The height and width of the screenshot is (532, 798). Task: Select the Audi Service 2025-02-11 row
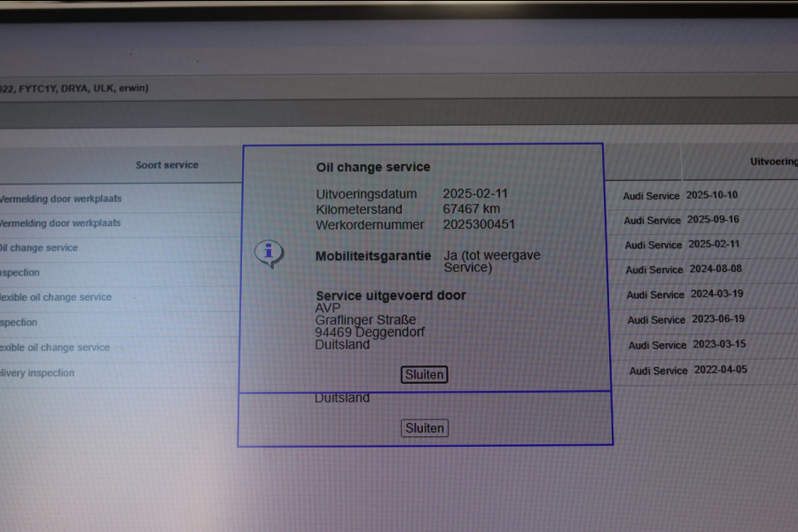(x=682, y=245)
